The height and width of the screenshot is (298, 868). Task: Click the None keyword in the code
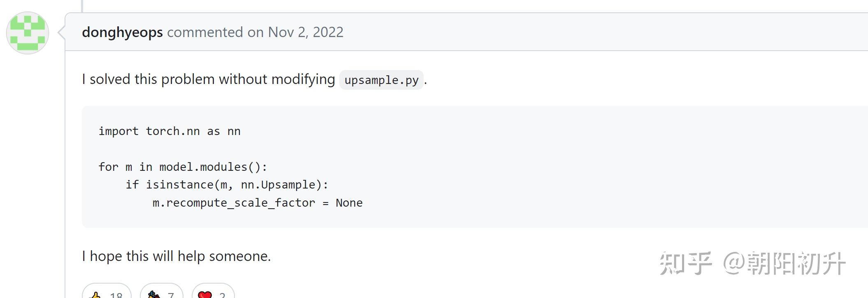coord(349,203)
